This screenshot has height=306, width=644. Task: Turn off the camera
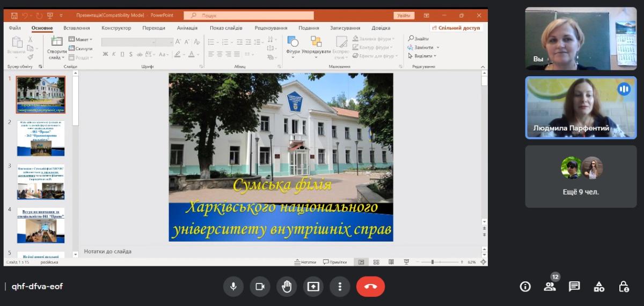point(260,287)
